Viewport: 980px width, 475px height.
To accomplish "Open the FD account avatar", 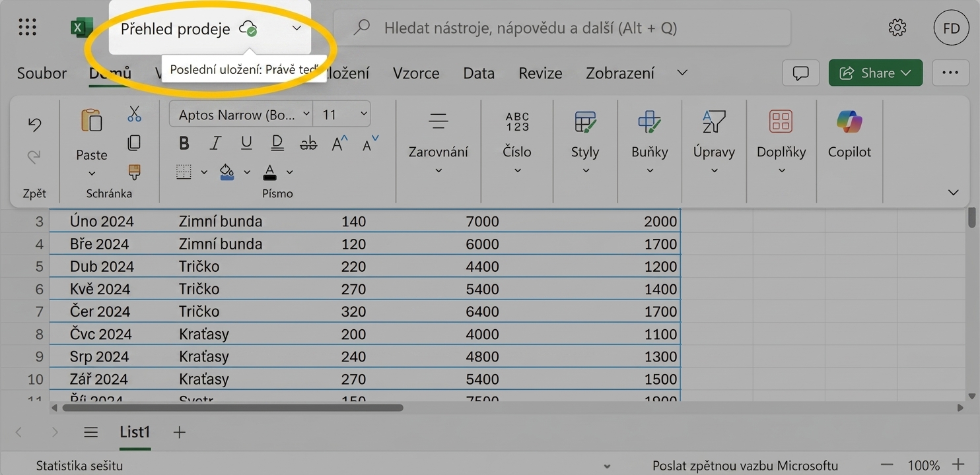I will [x=951, y=28].
